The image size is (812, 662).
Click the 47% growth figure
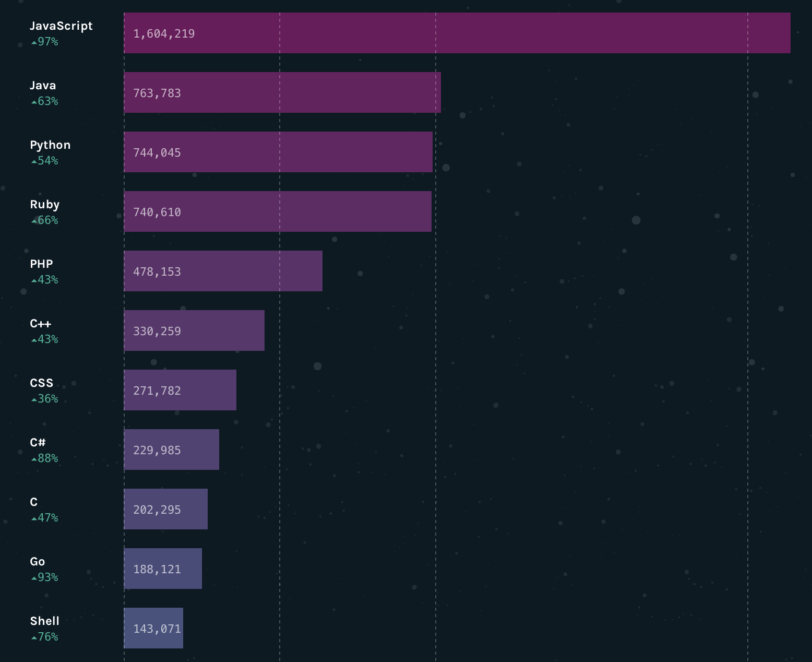pyautogui.click(x=45, y=518)
